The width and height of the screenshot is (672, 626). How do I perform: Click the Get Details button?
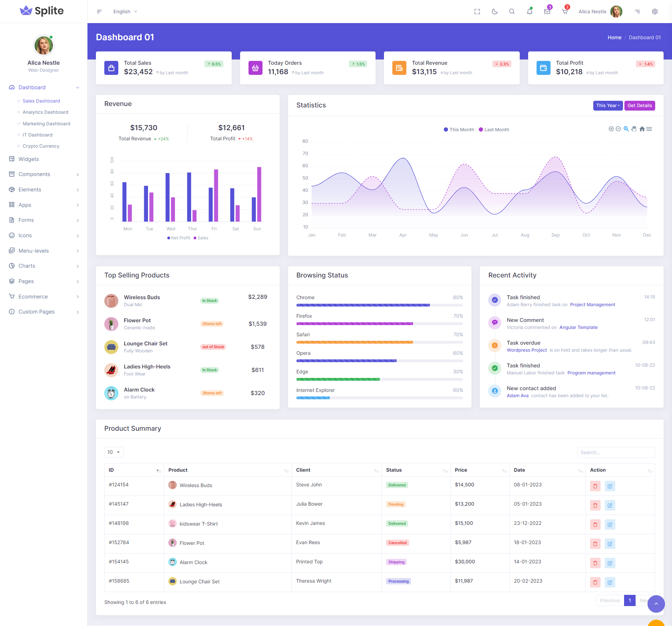(639, 106)
